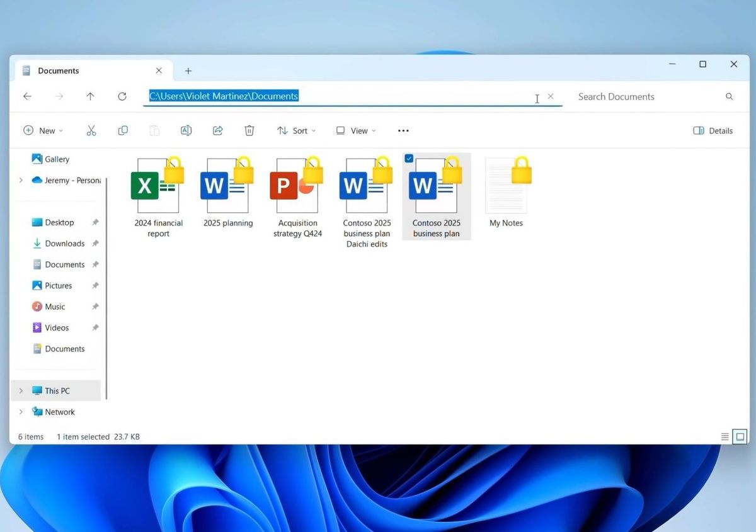Toggle large thumbnail view at status bar
This screenshot has height=532, width=756.
click(x=738, y=436)
